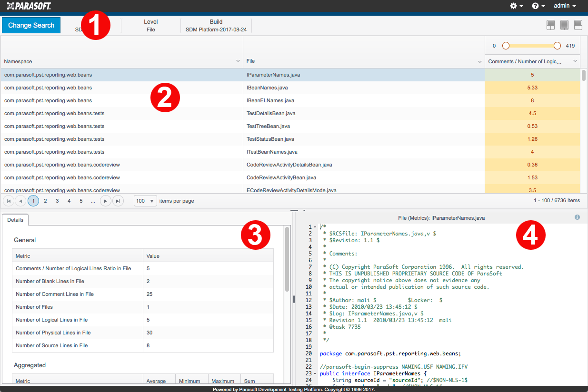
Task: Go to page 3 of results
Action: click(57, 201)
